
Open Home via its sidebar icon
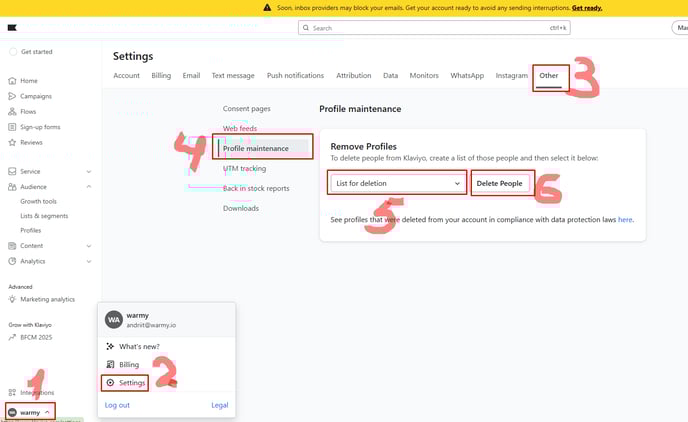[x=12, y=81]
